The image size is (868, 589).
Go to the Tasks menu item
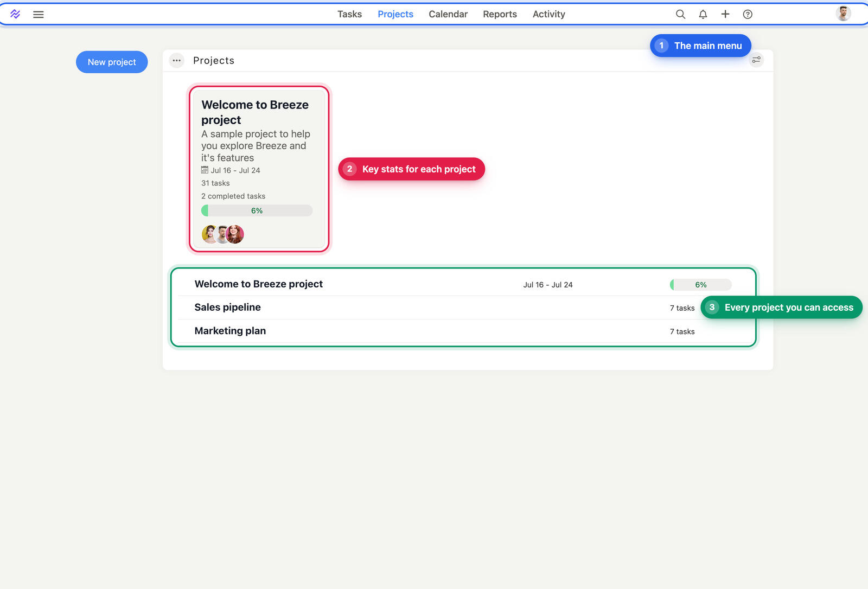[x=349, y=14]
